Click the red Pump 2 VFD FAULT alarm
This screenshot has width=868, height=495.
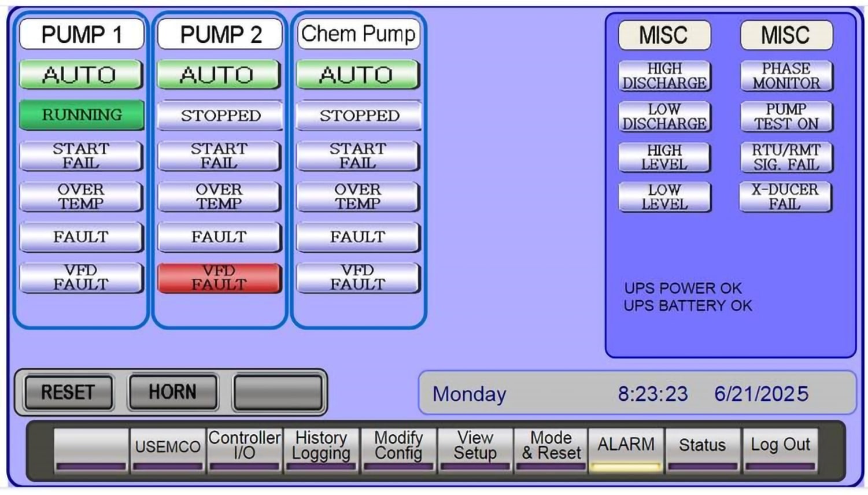[x=219, y=278]
